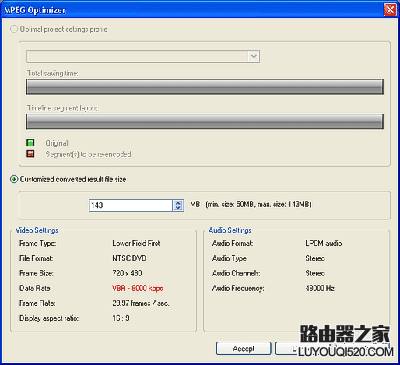Click the Total saving time progress bar
Image resolution: width=400 pixels, height=365 pixels.
point(205,87)
